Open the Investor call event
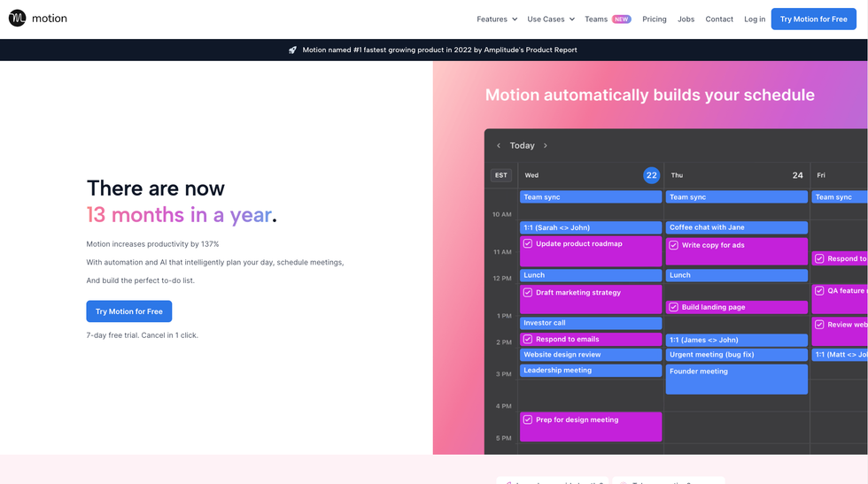868x484 pixels. [x=591, y=323]
